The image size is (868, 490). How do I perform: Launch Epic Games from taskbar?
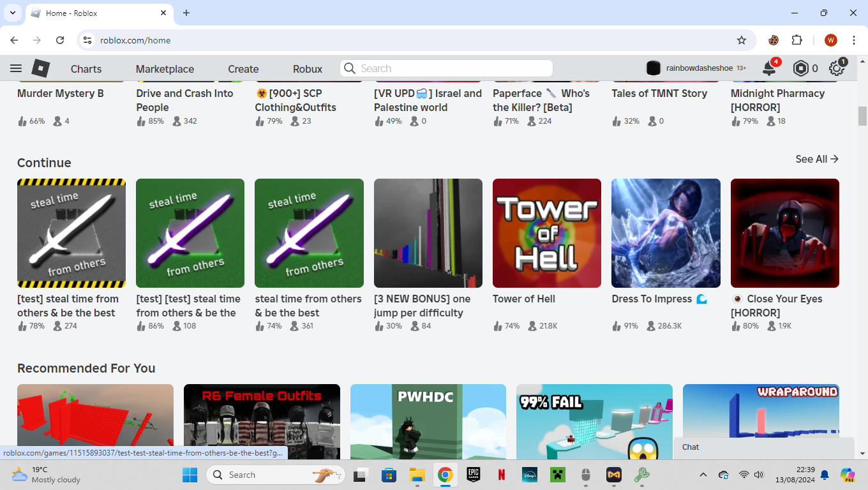point(473,475)
